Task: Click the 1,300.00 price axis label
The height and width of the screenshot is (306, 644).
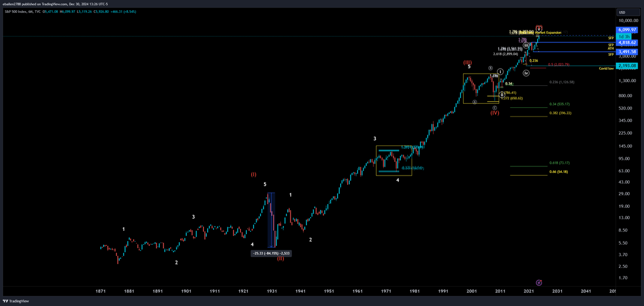Action: click(628, 81)
